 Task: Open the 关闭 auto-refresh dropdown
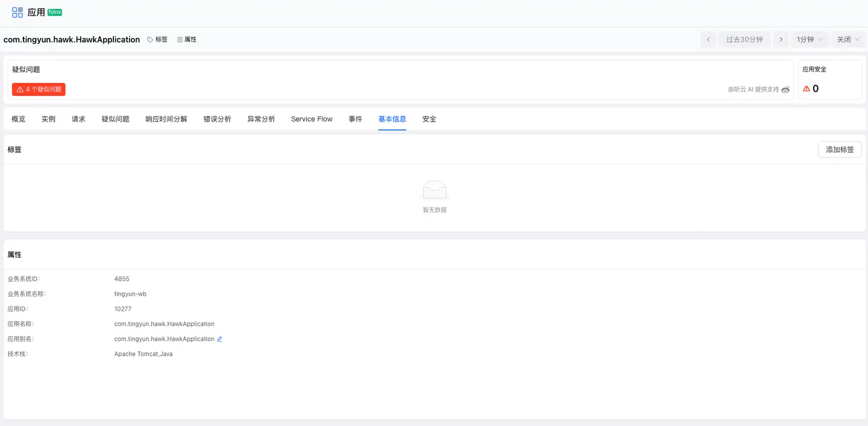[848, 40]
